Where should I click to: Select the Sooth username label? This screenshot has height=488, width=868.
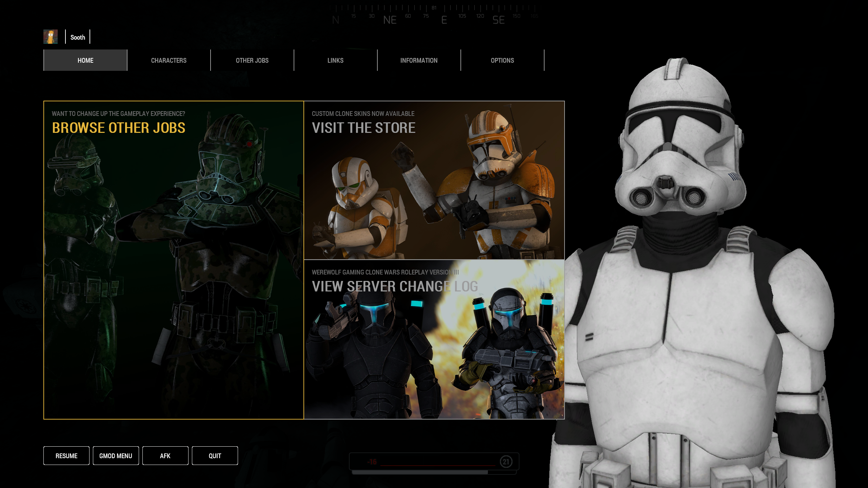pos(78,37)
